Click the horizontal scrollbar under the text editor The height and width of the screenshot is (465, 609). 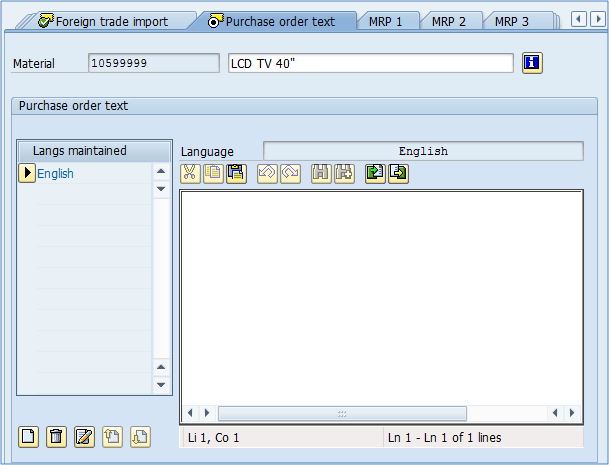pyautogui.click(x=342, y=413)
